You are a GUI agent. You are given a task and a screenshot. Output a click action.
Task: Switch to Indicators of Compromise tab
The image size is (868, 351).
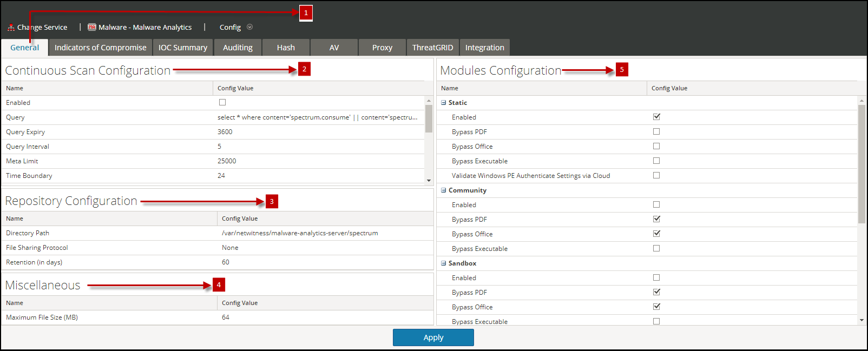[100, 48]
